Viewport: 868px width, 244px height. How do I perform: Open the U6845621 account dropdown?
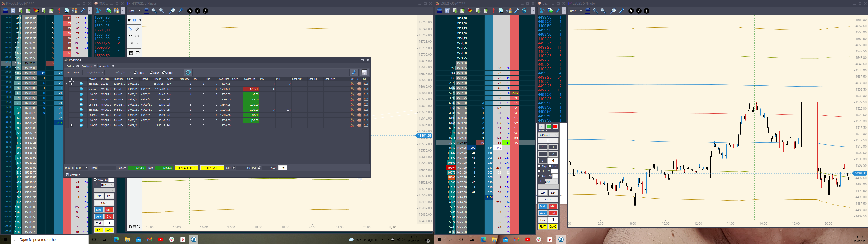pyautogui.click(x=548, y=135)
